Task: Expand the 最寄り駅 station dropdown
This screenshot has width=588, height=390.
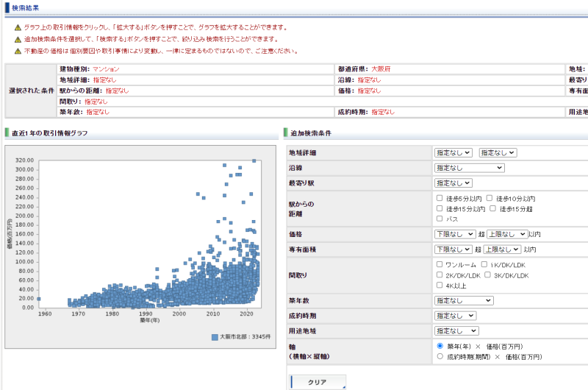Action: click(453, 182)
